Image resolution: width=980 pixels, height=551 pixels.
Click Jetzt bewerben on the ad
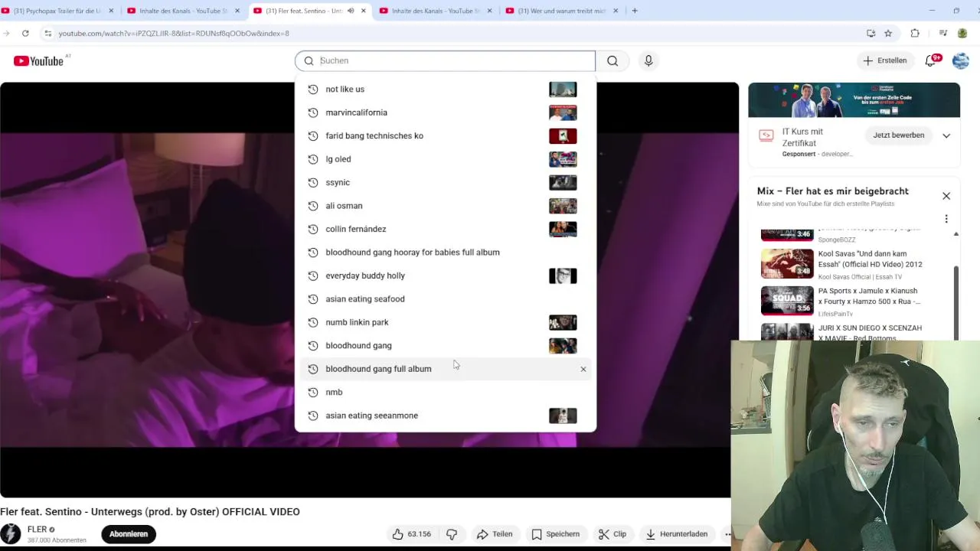tap(899, 135)
